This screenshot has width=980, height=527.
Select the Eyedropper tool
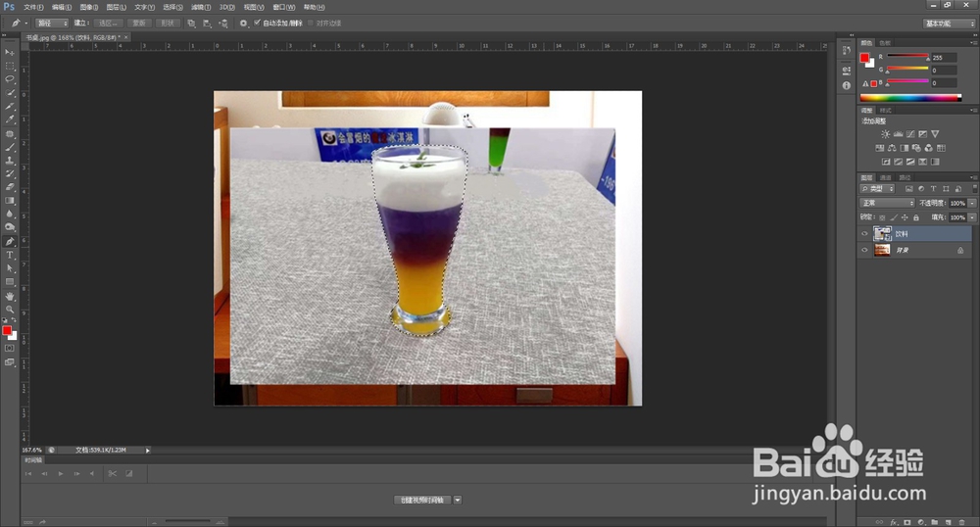tap(10, 120)
